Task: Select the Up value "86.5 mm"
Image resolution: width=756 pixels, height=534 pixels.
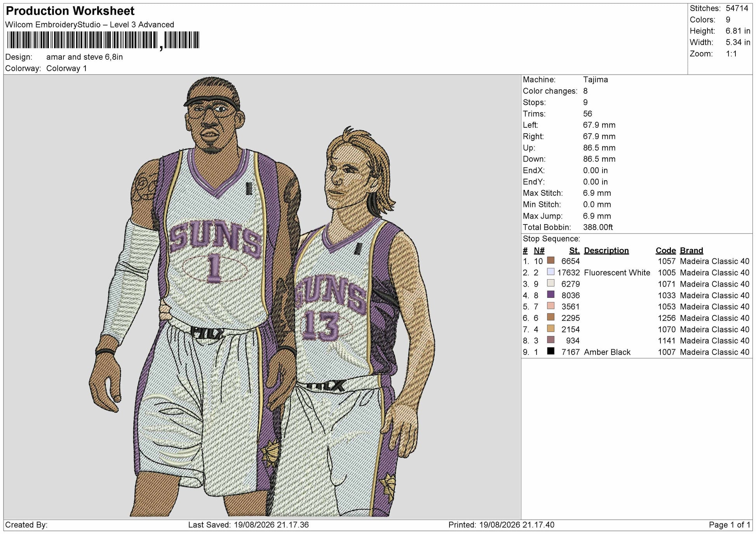Action: (599, 148)
